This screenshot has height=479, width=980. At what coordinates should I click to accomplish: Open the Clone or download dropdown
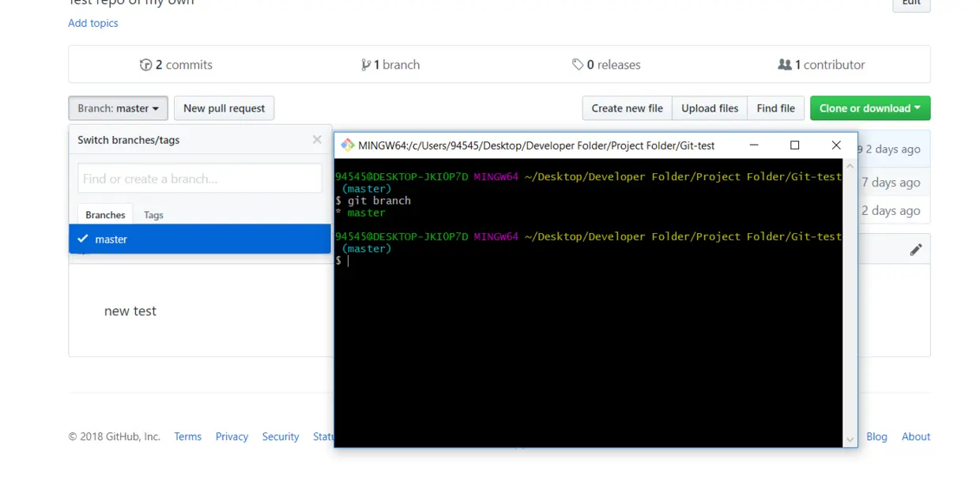[870, 108]
